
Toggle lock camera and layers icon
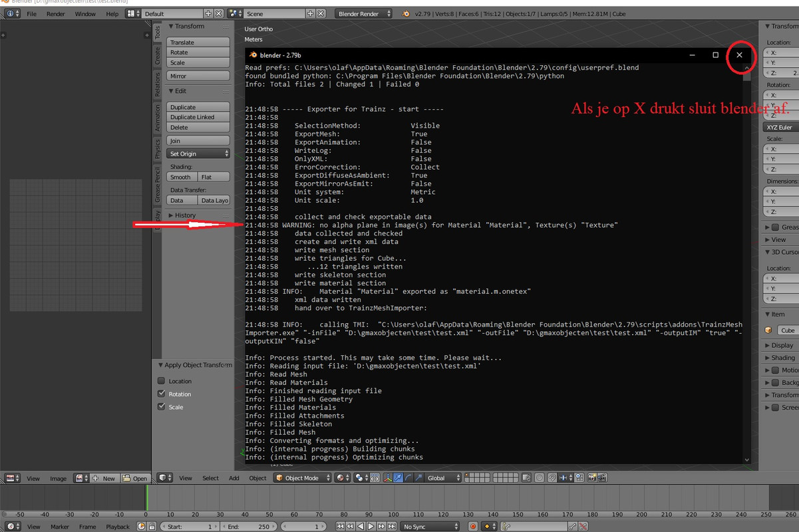(526, 477)
